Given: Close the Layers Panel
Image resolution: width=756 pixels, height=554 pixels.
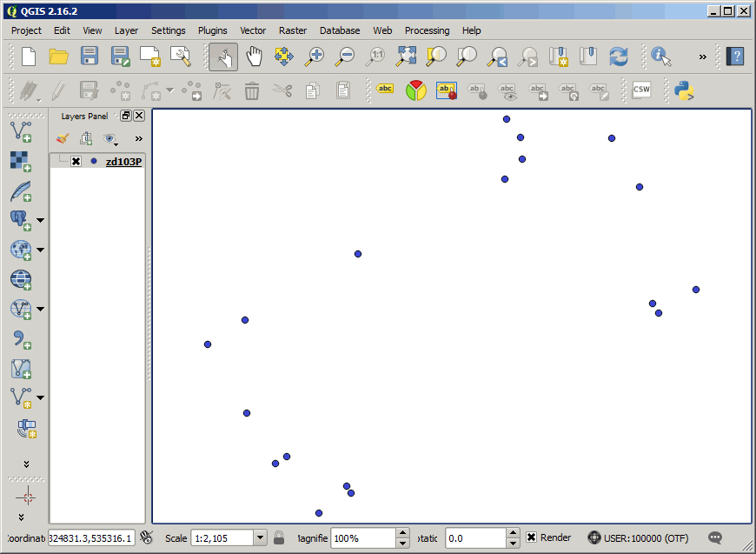Looking at the screenshot, I should [x=139, y=116].
